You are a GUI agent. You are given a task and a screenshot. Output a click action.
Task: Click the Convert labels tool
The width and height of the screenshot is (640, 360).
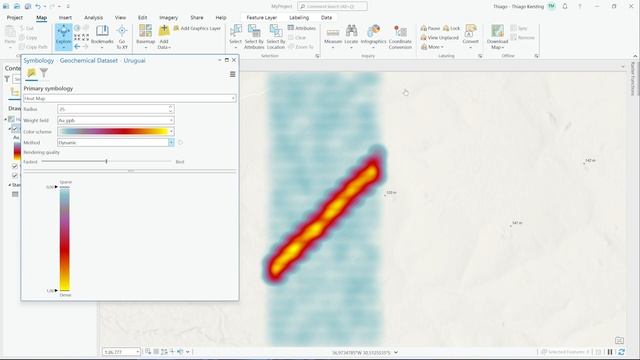point(470,36)
